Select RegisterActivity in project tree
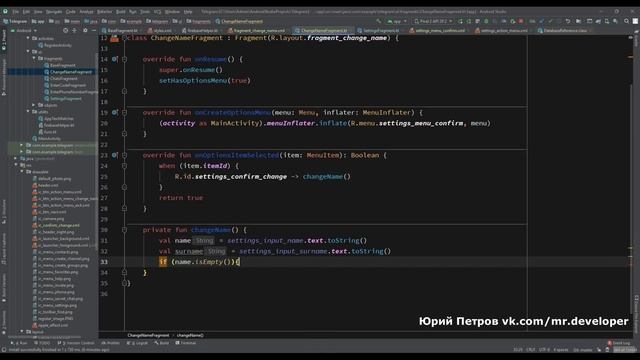The height and width of the screenshot is (360, 640). [57, 45]
